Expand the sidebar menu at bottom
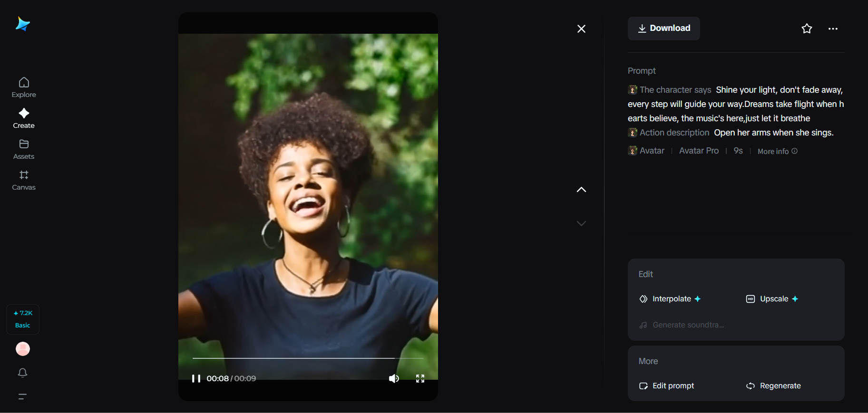The height and width of the screenshot is (413, 868). tap(22, 396)
